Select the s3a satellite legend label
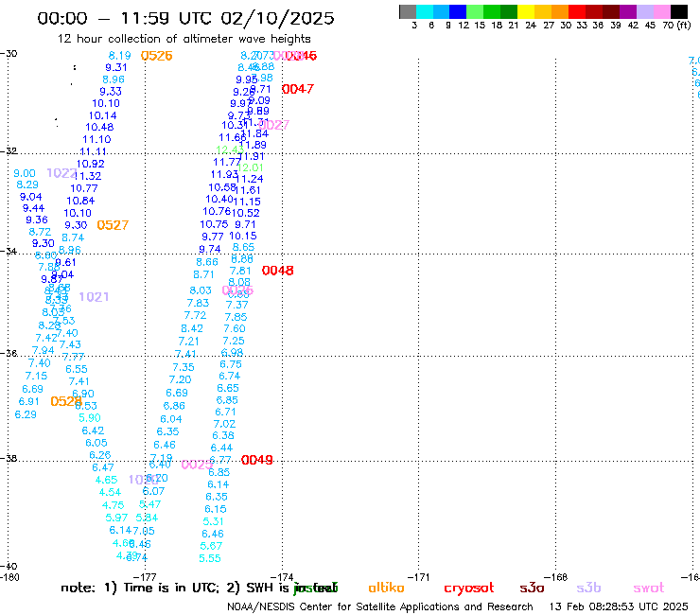Screen dimensions: 700x615 click(532, 588)
